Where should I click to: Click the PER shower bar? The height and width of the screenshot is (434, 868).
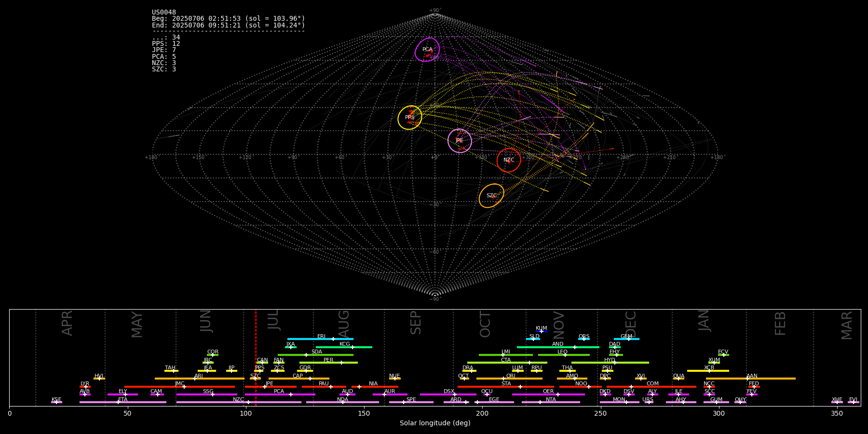pyautogui.click(x=328, y=363)
